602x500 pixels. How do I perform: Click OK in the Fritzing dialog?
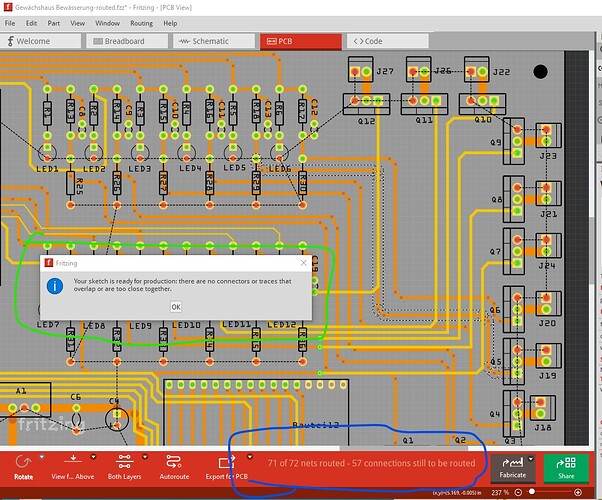176,307
